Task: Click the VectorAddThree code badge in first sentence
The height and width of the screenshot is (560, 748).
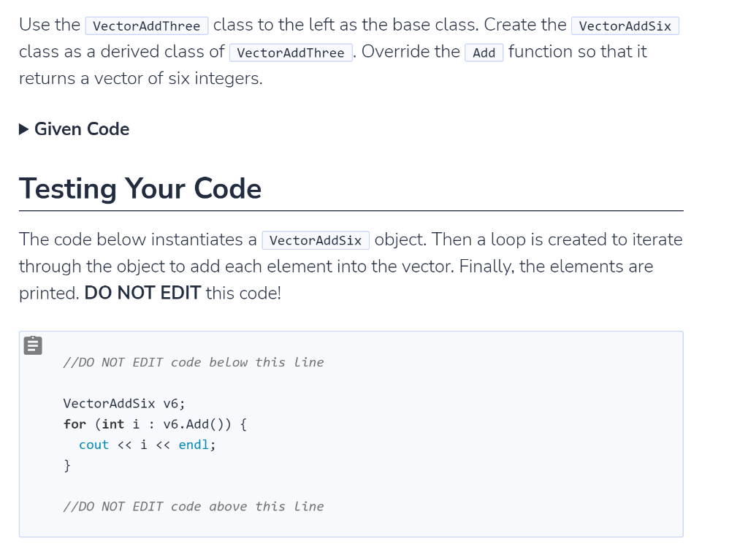Action: (x=147, y=26)
